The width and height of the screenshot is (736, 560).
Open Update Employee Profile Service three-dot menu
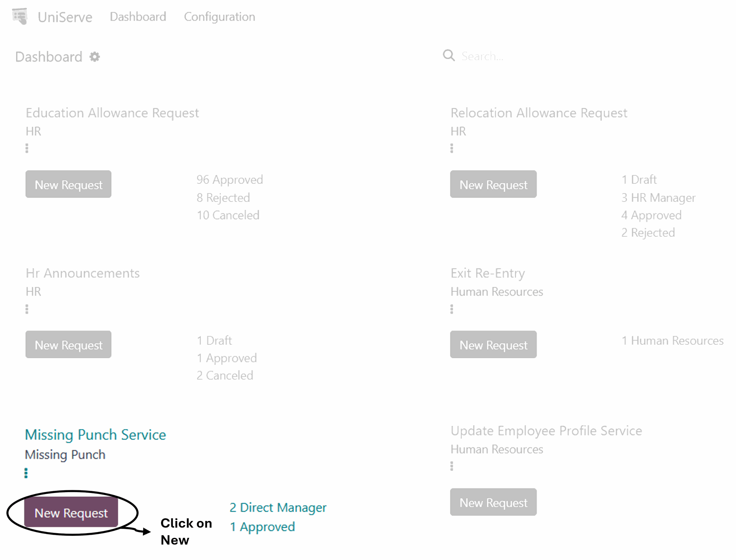452,466
